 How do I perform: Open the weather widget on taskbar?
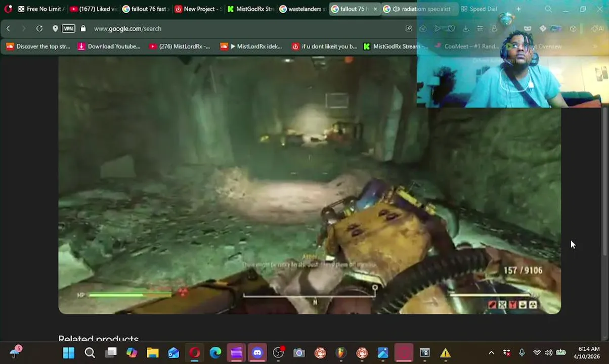click(x=15, y=352)
